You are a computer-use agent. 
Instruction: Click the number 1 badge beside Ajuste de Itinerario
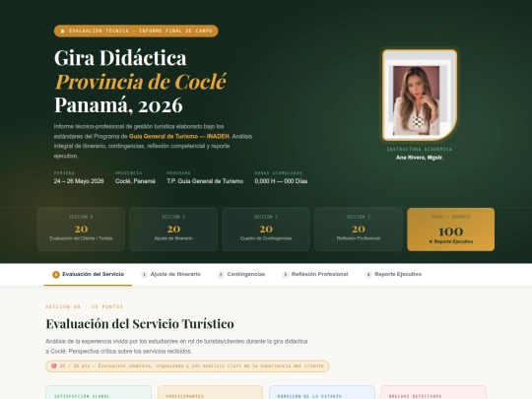point(144,275)
